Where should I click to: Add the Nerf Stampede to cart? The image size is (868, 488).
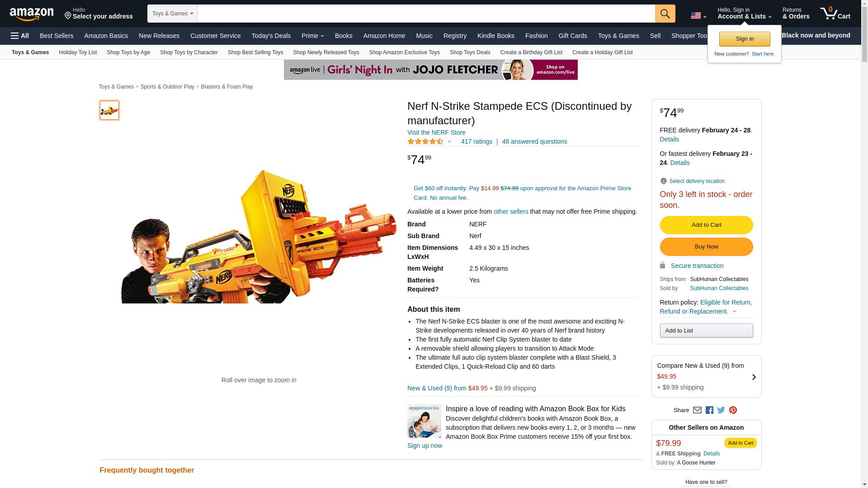(706, 225)
